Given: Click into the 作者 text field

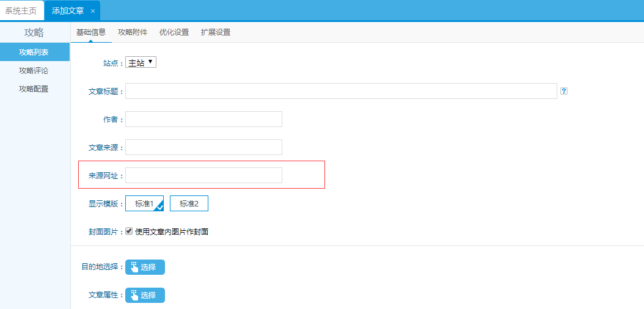Looking at the screenshot, I should click(x=203, y=119).
